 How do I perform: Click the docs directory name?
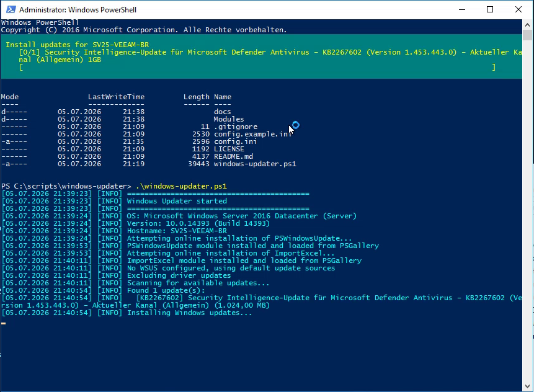click(x=223, y=112)
